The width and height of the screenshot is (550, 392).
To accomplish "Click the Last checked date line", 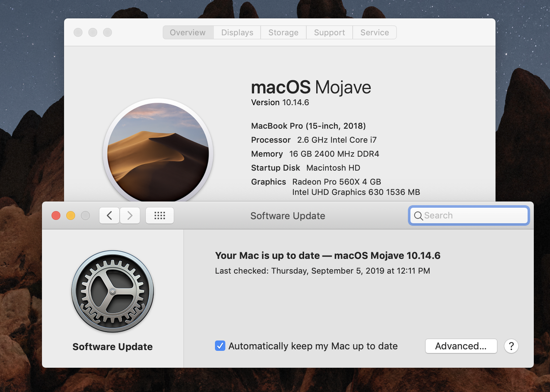I will [322, 271].
